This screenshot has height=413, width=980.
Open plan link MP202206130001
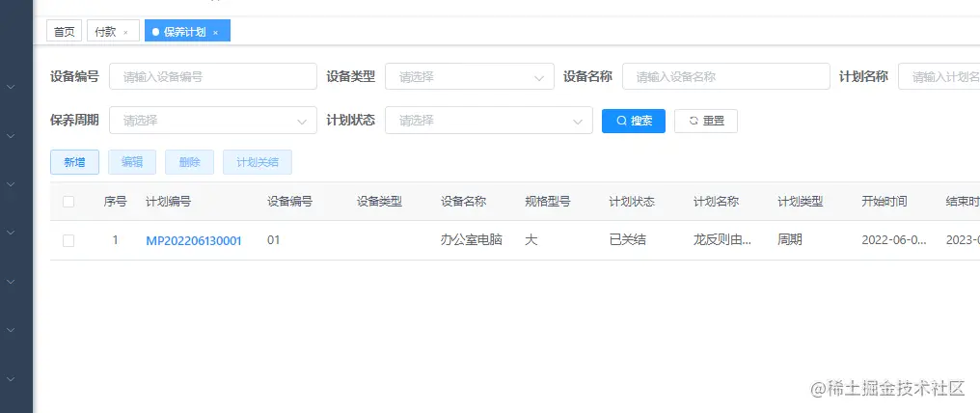coord(194,240)
